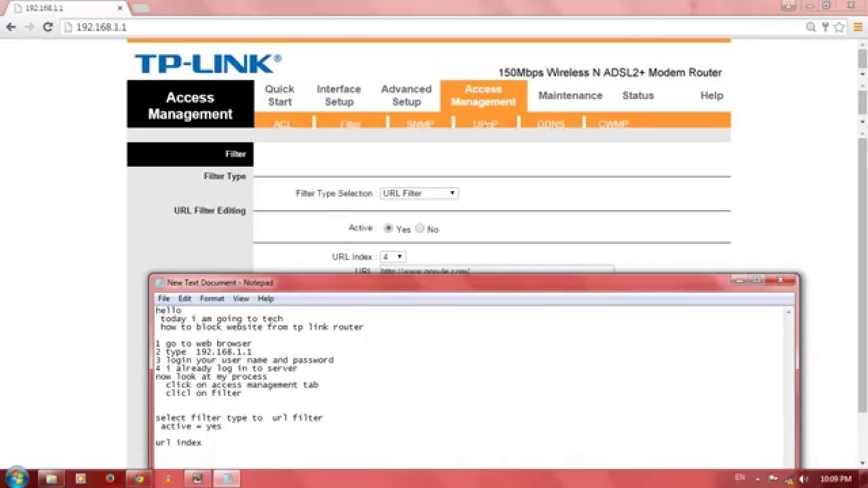
Task: Click 'how to block website' line in Notepad
Action: pyautogui.click(x=262, y=327)
